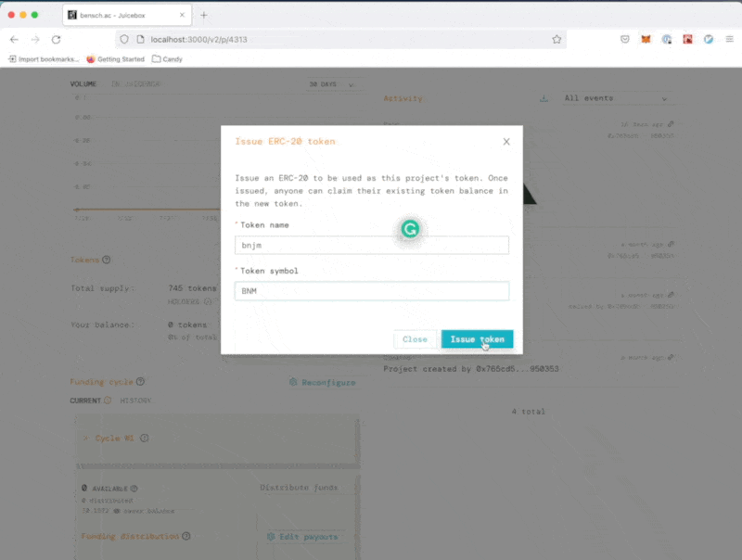This screenshot has width=742, height=560.
Task: Click the activity download icon
Action: point(544,98)
